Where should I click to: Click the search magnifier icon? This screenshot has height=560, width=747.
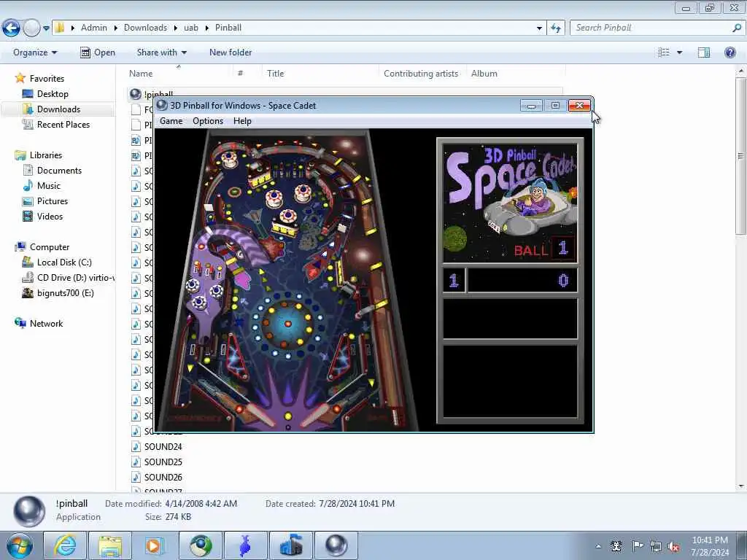click(737, 28)
